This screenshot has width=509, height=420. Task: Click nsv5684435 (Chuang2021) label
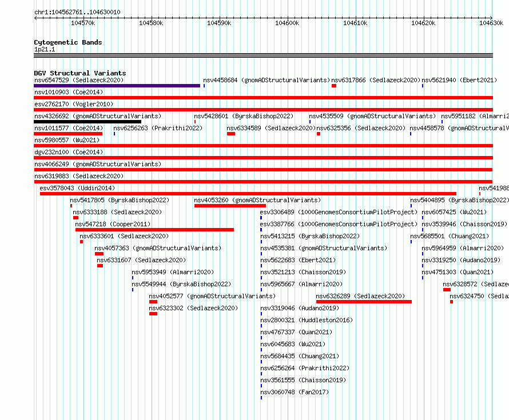click(x=300, y=356)
